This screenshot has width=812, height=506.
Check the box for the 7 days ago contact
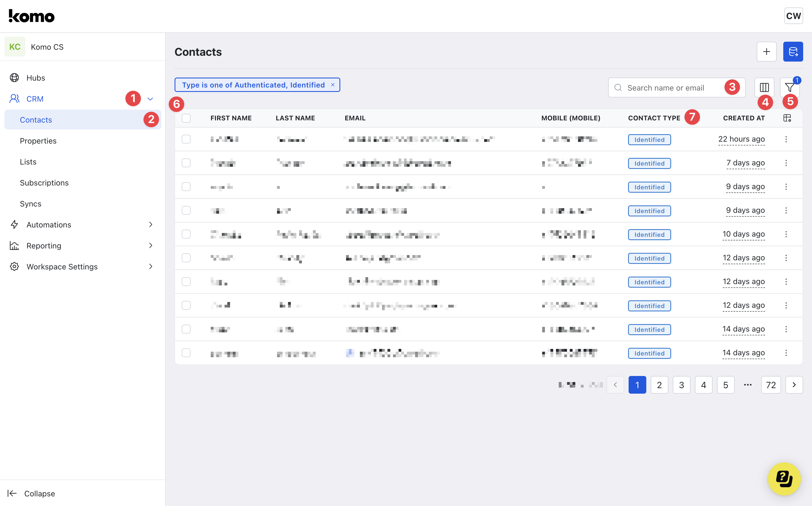click(x=186, y=163)
